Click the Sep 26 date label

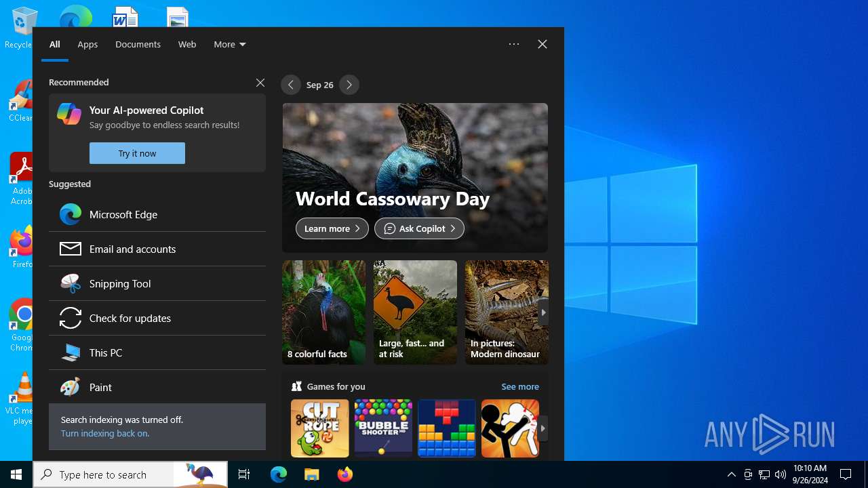(x=320, y=85)
